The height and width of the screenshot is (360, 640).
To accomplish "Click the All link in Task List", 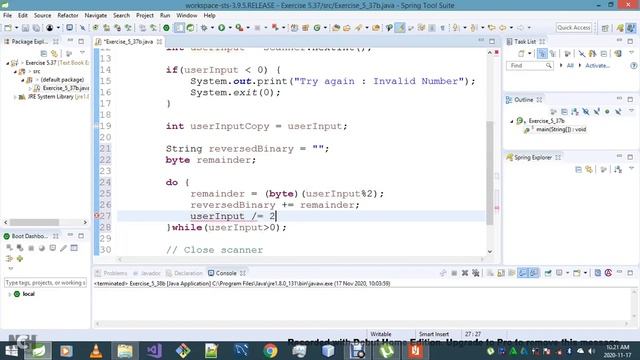I will 570,66.
